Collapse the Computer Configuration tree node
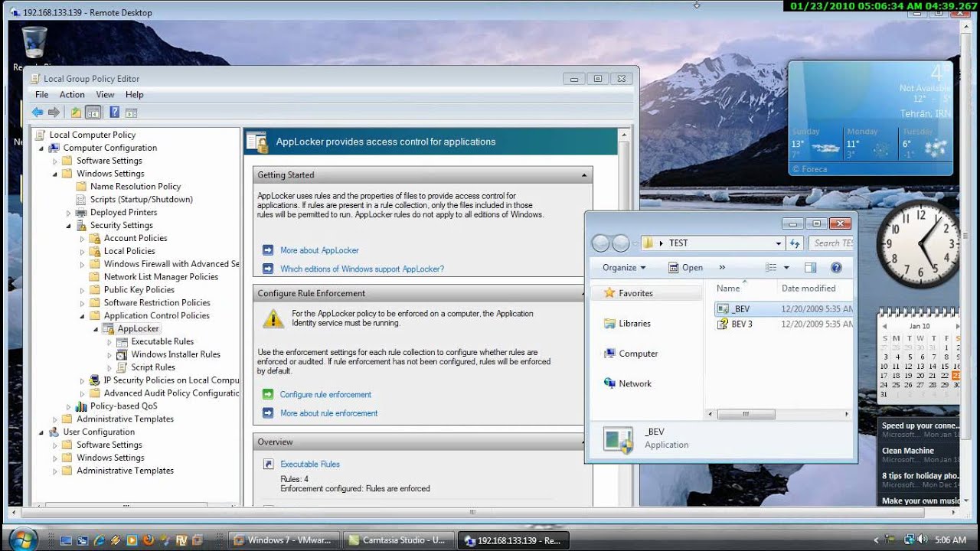980x551 pixels. tap(41, 148)
